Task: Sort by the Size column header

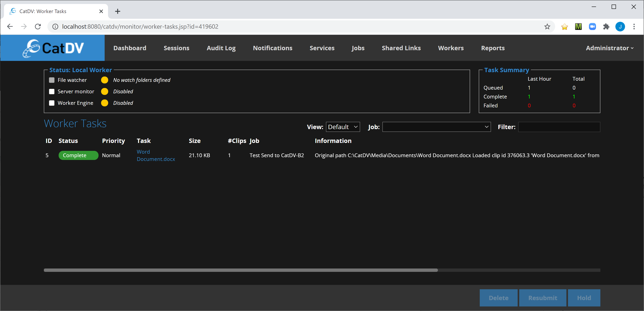Action: pos(194,141)
